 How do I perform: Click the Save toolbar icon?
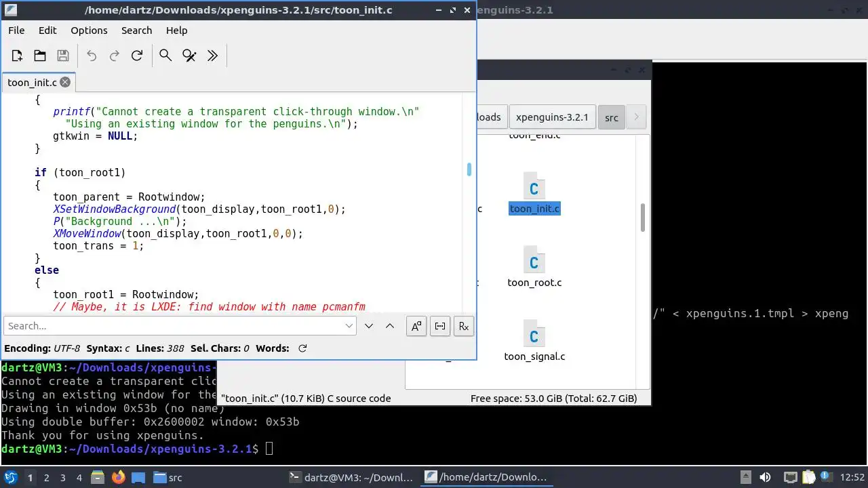tap(63, 56)
